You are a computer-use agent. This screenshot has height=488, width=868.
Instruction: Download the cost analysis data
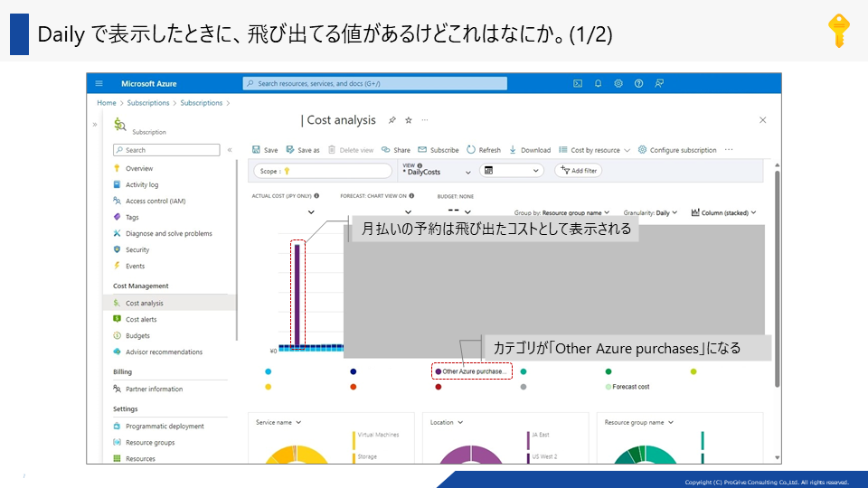click(x=530, y=150)
